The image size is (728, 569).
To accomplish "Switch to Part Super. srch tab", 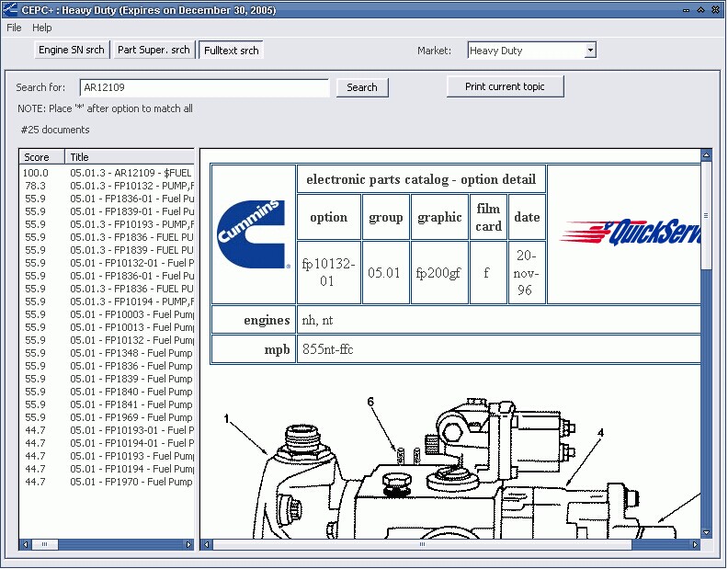I will (154, 50).
